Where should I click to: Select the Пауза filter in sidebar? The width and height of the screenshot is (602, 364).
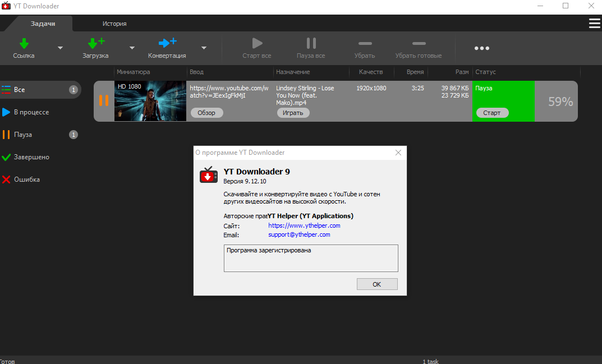click(x=23, y=135)
